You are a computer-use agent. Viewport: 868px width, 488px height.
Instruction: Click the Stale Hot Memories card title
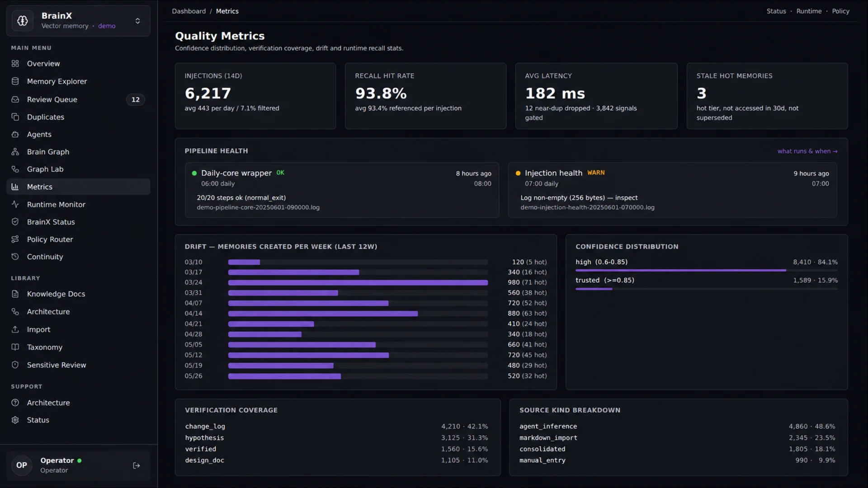coord(734,76)
